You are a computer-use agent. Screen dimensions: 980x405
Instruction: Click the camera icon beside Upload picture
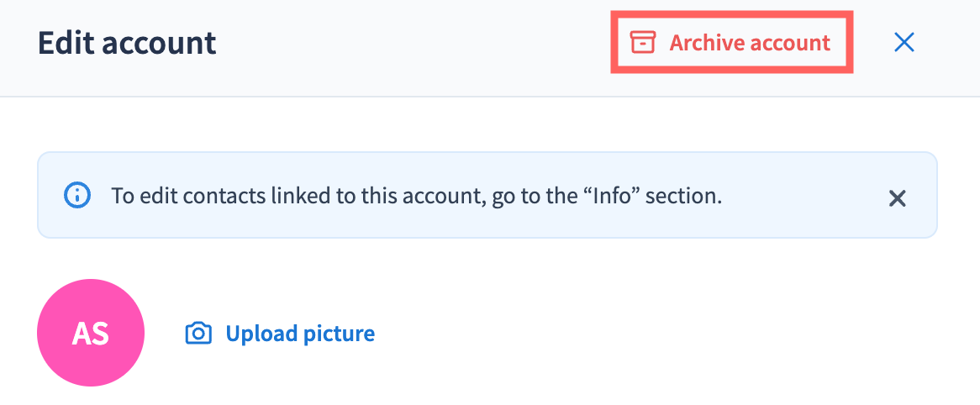[x=198, y=334]
